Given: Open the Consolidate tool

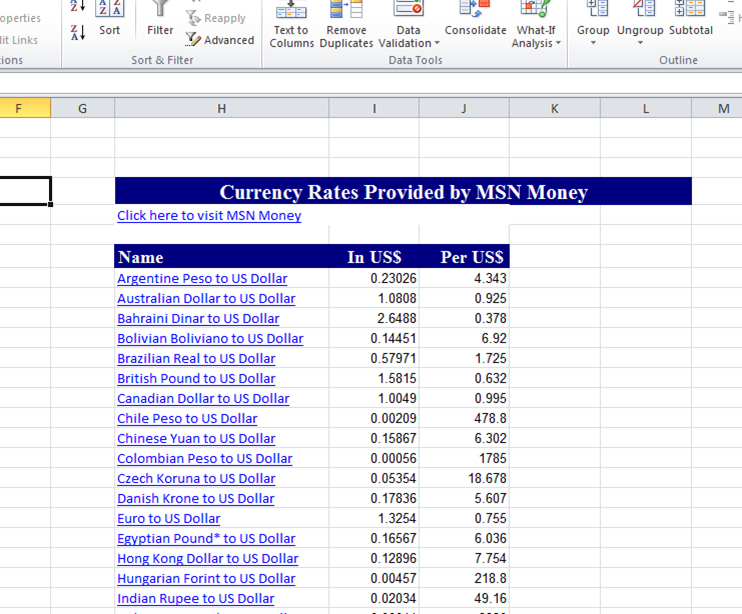Looking at the screenshot, I should point(475,19).
